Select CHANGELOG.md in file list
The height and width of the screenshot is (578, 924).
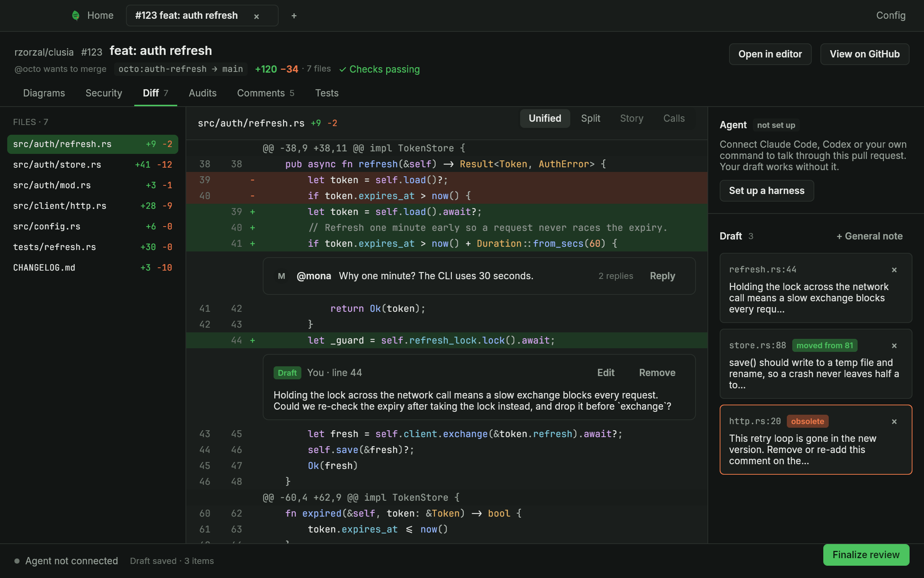[93, 268]
